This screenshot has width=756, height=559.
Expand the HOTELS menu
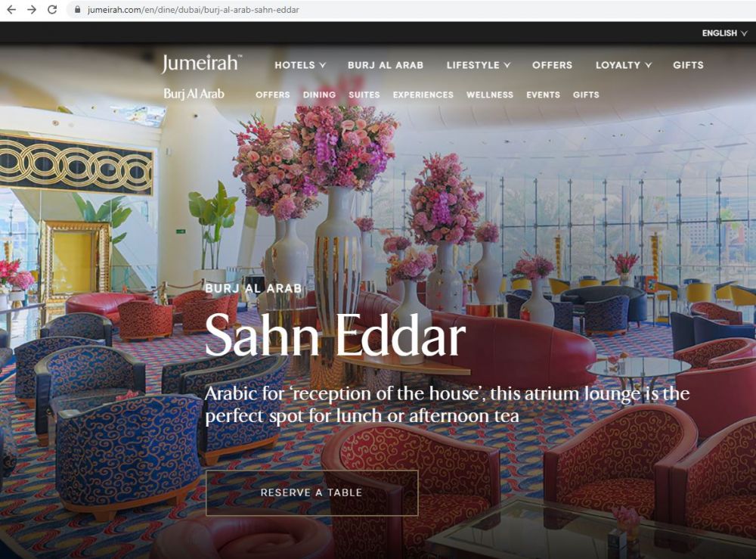point(300,65)
